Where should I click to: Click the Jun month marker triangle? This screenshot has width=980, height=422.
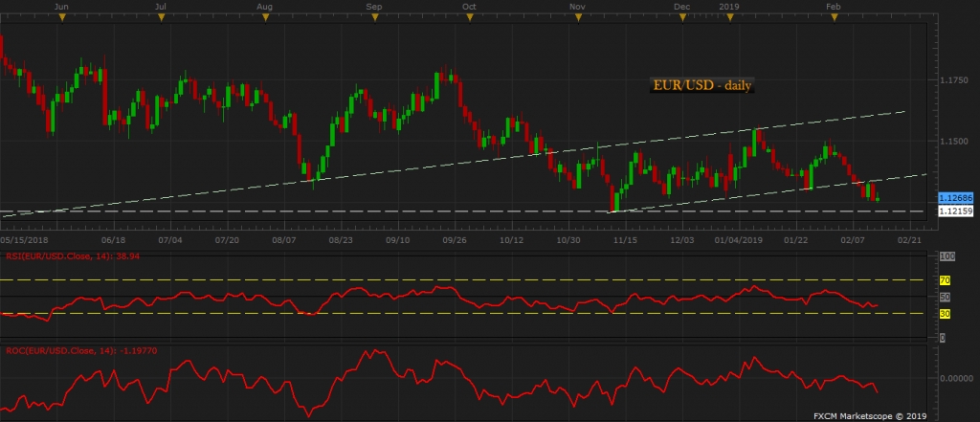click(61, 17)
